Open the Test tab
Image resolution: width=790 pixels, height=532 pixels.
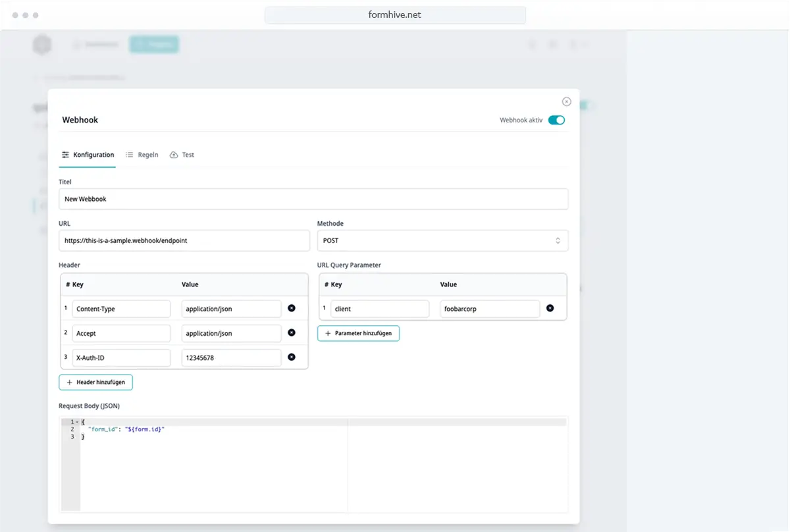[x=182, y=155]
